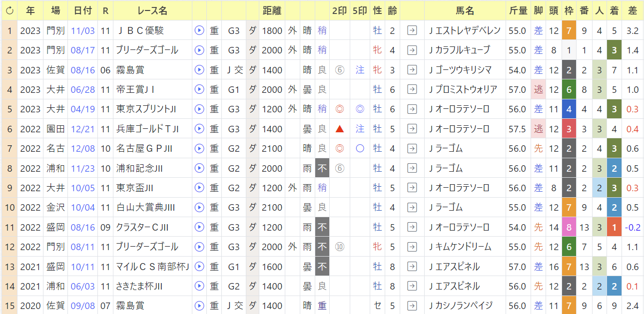The height and width of the screenshot is (314, 644).
Task: Click the -0.2 margin value
Action: click(x=633, y=227)
